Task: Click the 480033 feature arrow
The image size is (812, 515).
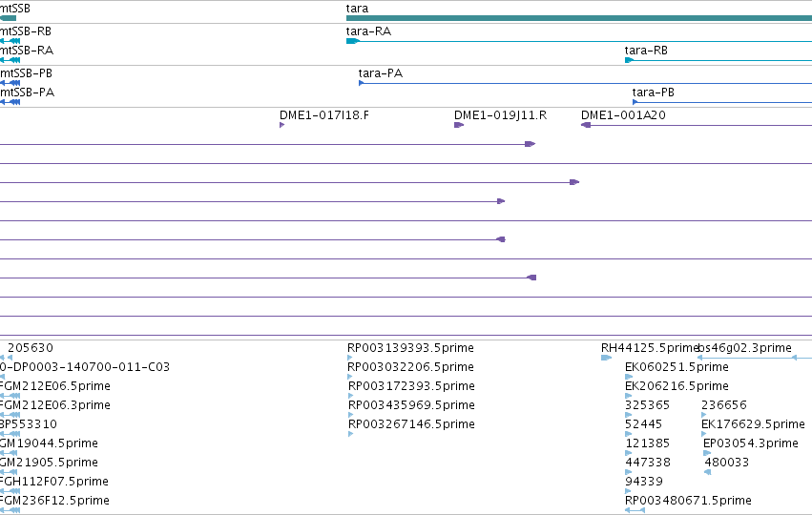Action: pyautogui.click(x=708, y=472)
